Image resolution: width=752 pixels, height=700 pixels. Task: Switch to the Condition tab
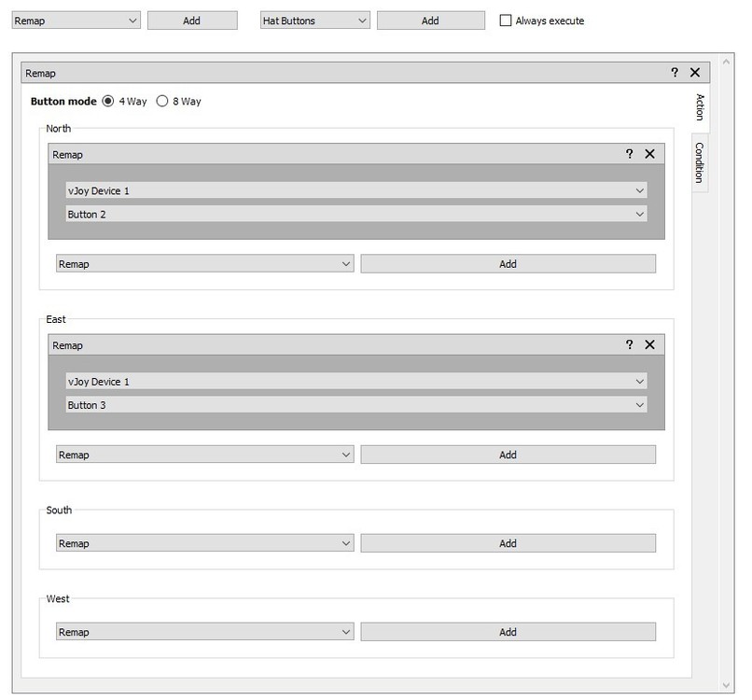coord(699,162)
